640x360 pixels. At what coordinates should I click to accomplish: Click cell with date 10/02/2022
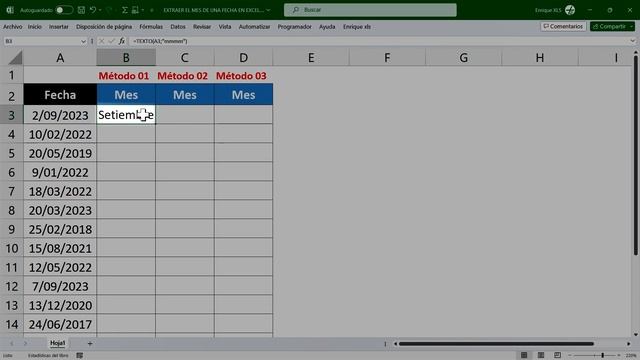pyautogui.click(x=60, y=134)
